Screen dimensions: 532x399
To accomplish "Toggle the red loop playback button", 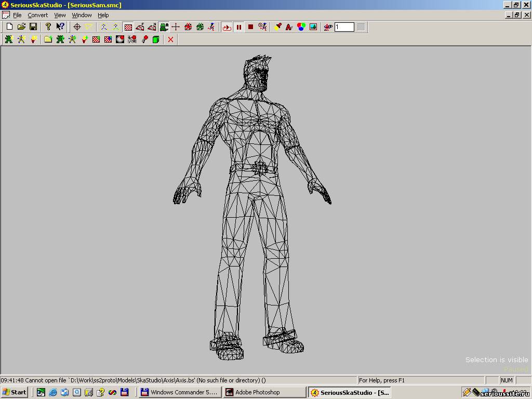I will coord(227,27).
